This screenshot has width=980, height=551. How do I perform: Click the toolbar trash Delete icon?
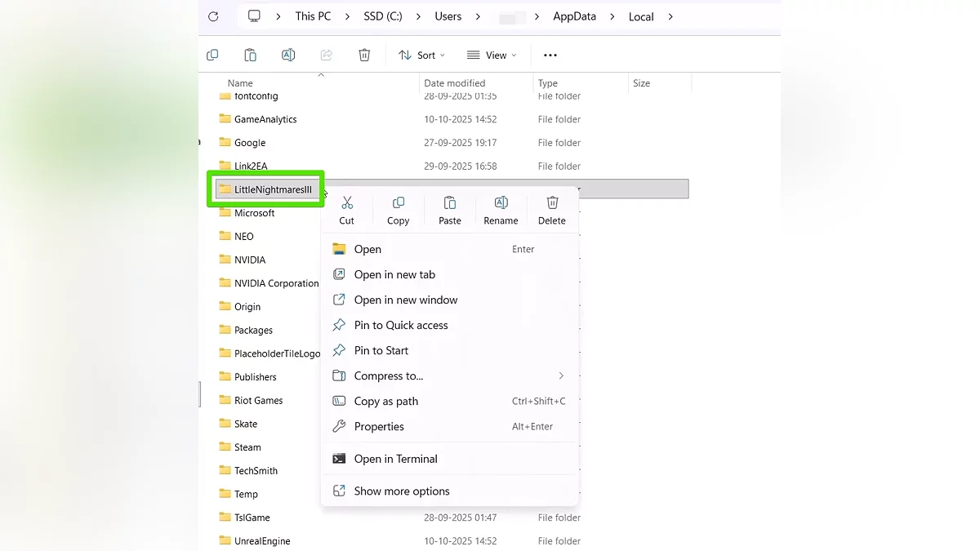coord(364,56)
